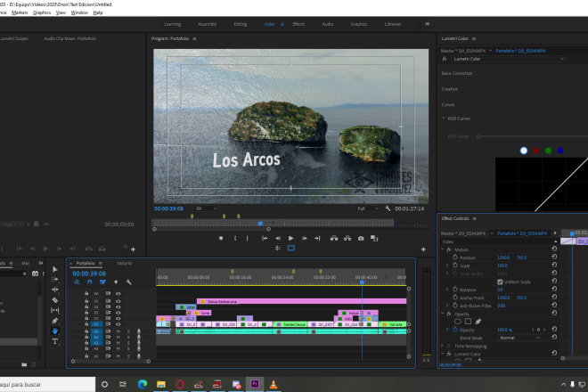
Task: Open the Window menu
Action: (x=79, y=12)
